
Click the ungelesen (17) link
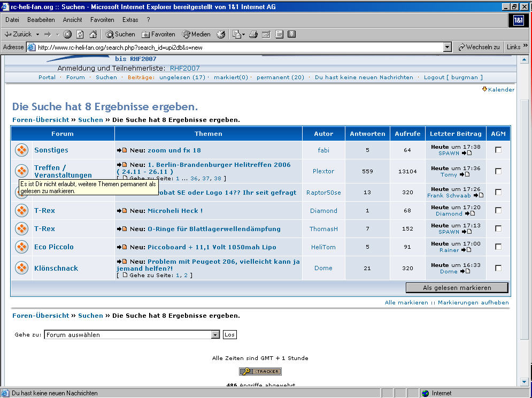click(182, 77)
